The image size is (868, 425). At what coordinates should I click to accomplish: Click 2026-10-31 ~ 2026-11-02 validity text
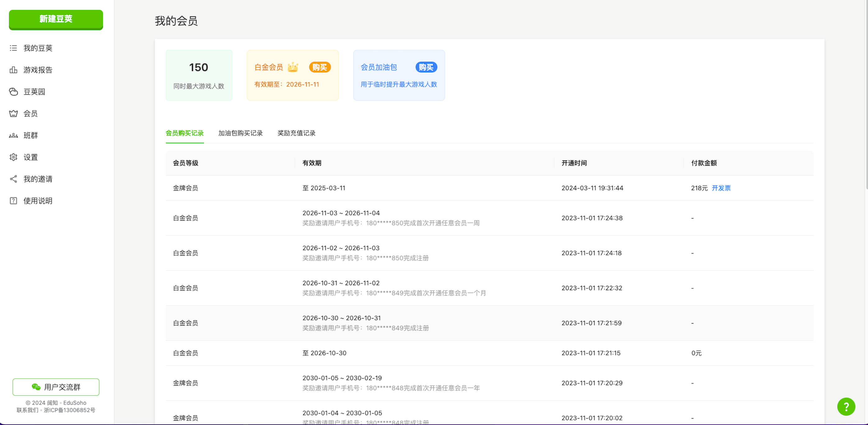341,283
